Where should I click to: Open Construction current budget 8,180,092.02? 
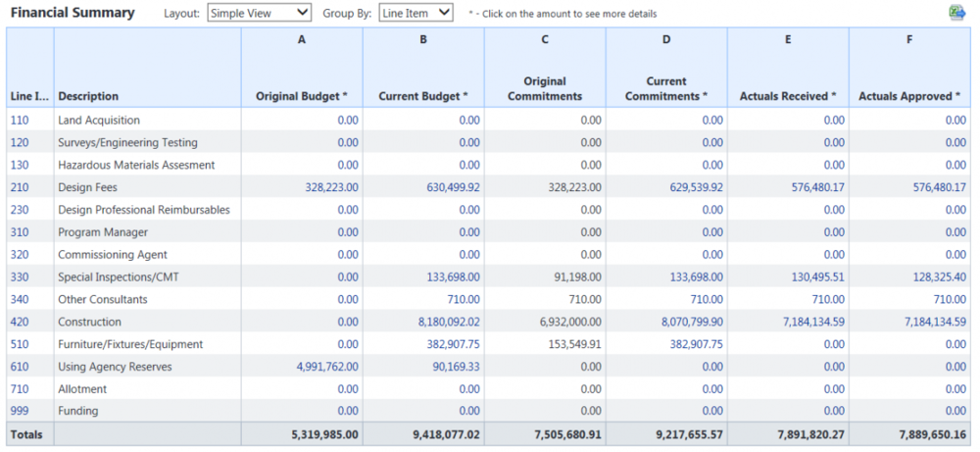tap(448, 322)
